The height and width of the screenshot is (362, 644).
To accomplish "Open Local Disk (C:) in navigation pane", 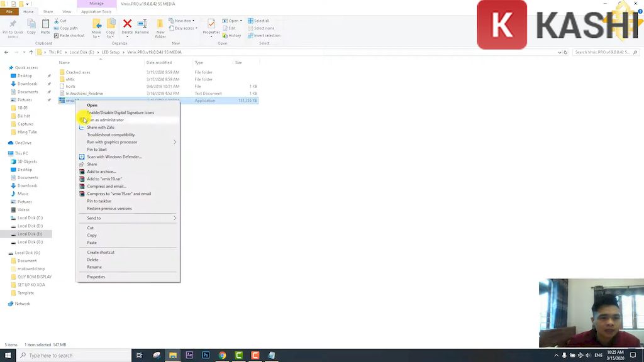I will click(30, 217).
